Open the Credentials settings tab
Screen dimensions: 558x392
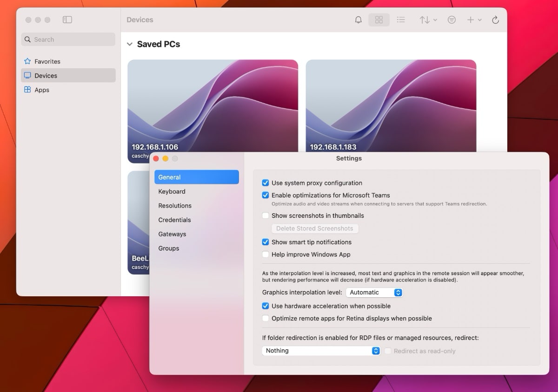pyautogui.click(x=174, y=220)
